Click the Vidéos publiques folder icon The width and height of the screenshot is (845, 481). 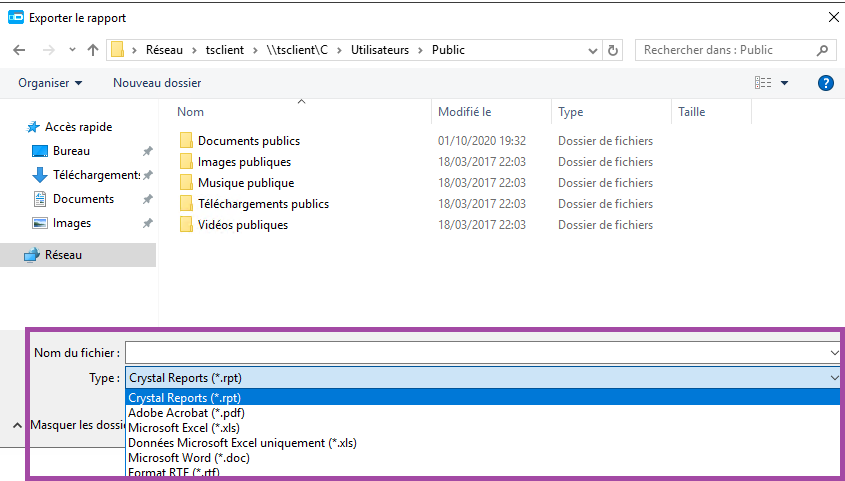pyautogui.click(x=186, y=225)
